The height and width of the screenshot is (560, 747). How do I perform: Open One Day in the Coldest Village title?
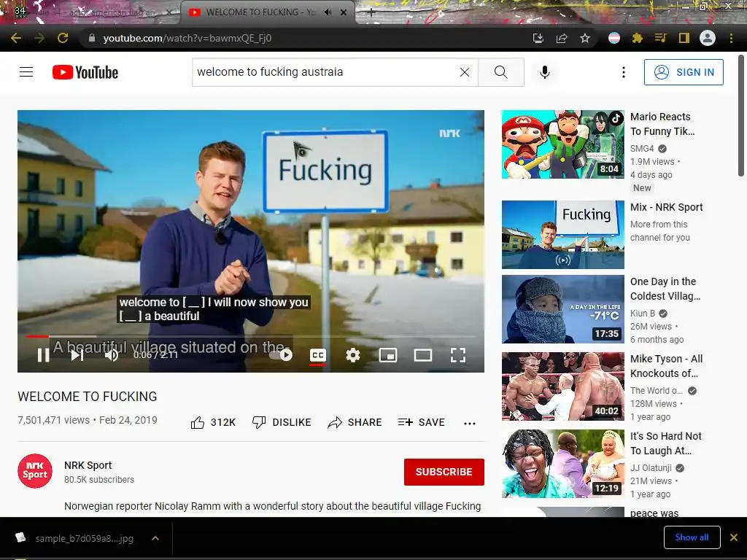pyautogui.click(x=665, y=289)
